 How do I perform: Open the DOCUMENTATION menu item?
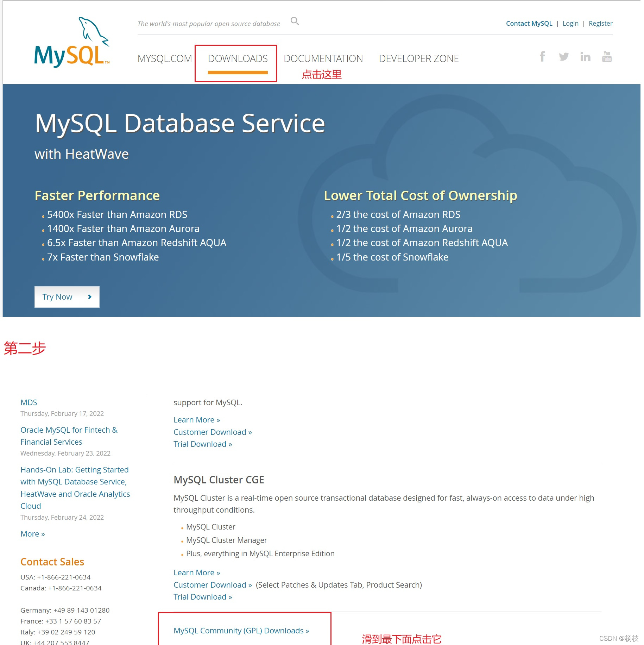(323, 58)
